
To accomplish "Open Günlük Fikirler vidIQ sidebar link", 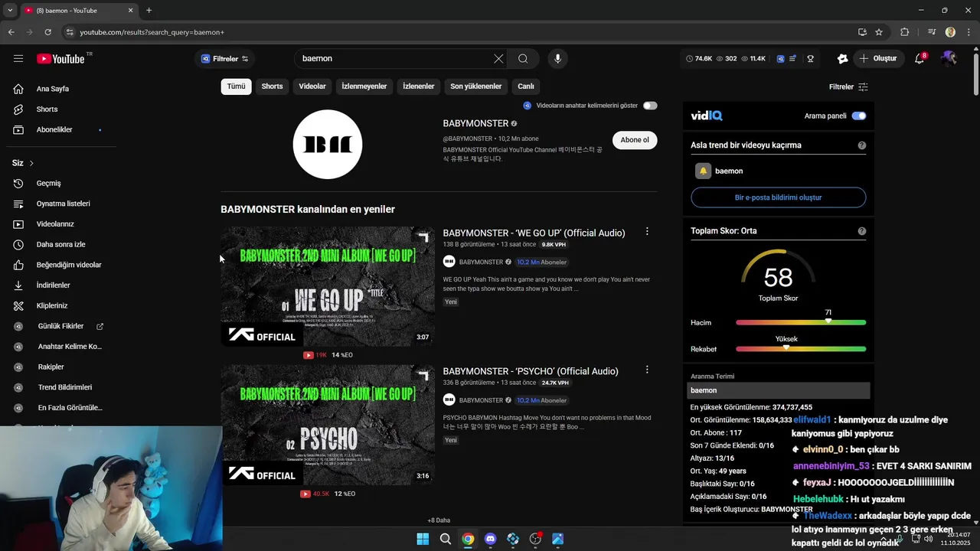I will point(60,326).
